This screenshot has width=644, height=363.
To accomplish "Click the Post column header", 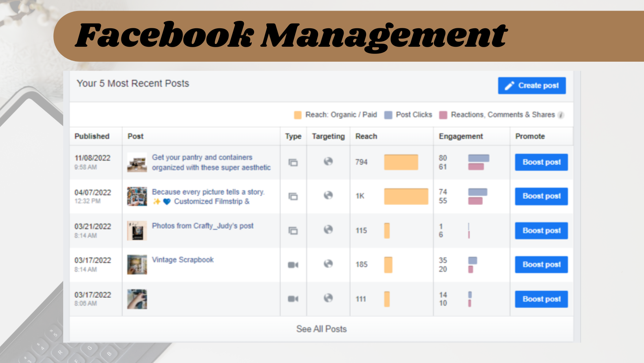I will [x=135, y=136].
